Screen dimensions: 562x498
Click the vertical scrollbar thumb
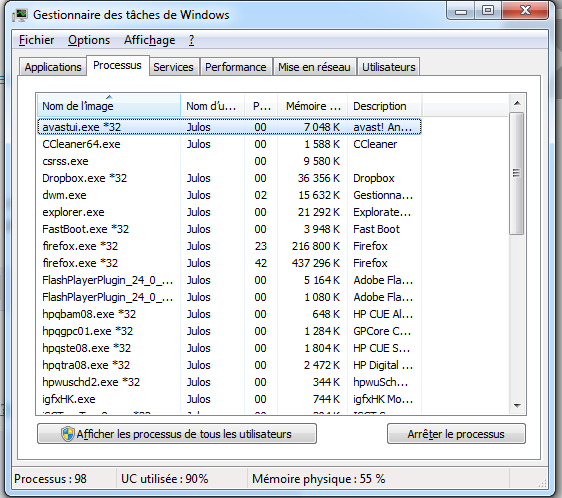click(x=516, y=174)
